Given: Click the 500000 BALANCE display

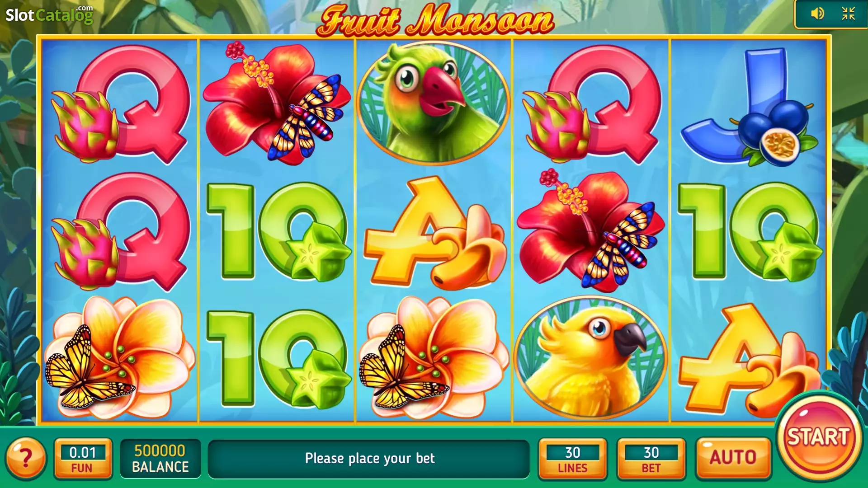Looking at the screenshot, I should (x=160, y=459).
